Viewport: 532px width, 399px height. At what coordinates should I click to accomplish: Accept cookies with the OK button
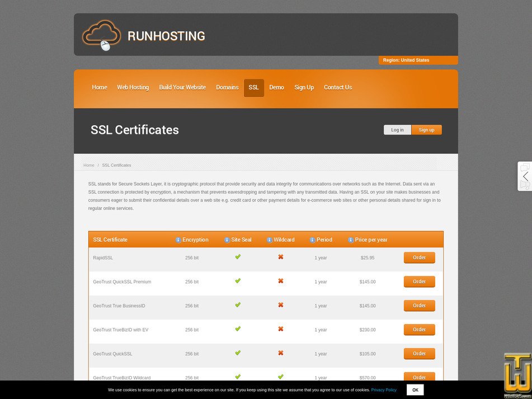(x=415, y=389)
